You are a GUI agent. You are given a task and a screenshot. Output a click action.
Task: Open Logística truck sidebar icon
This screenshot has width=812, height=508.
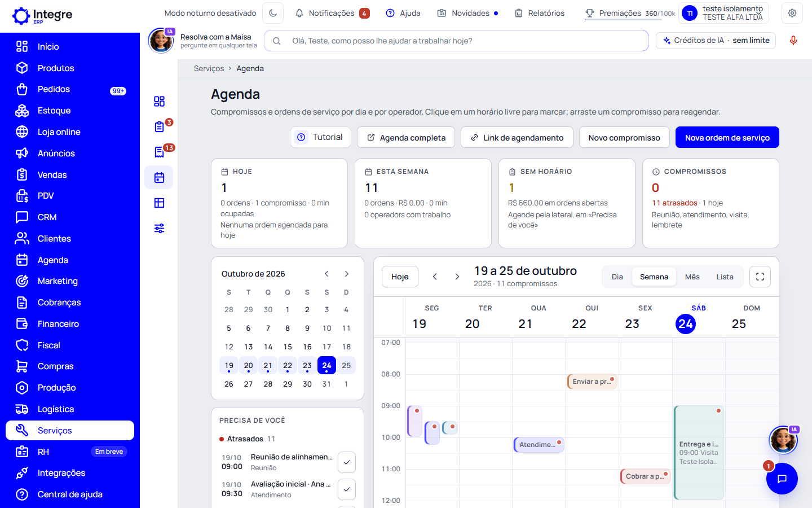(x=22, y=409)
